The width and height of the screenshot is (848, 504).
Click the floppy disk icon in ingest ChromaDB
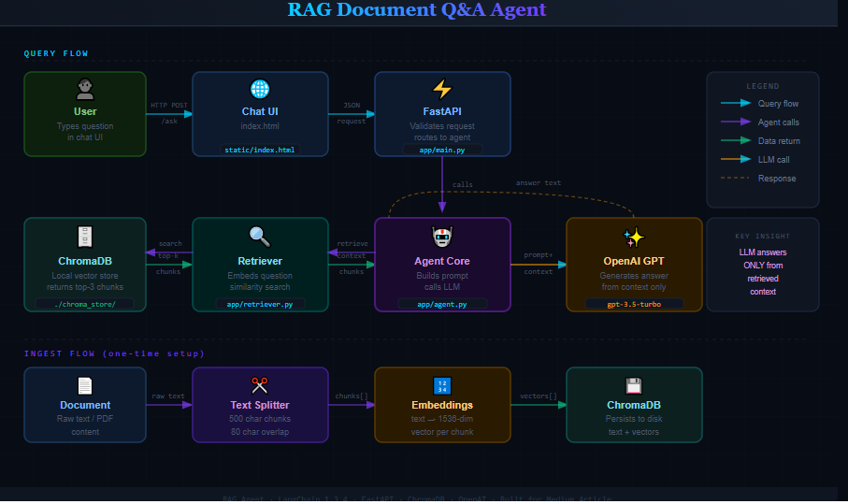pos(633,386)
